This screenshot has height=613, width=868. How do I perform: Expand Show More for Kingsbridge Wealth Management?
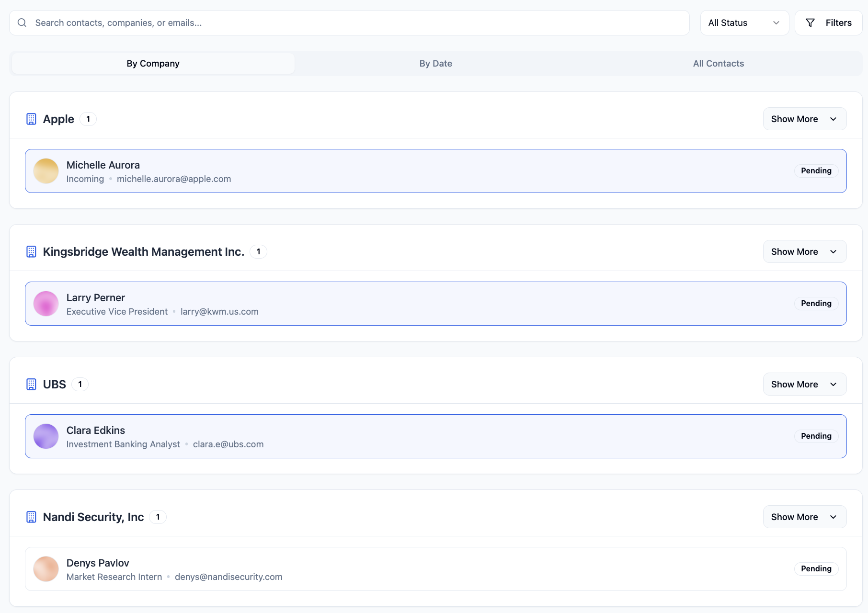(x=804, y=251)
